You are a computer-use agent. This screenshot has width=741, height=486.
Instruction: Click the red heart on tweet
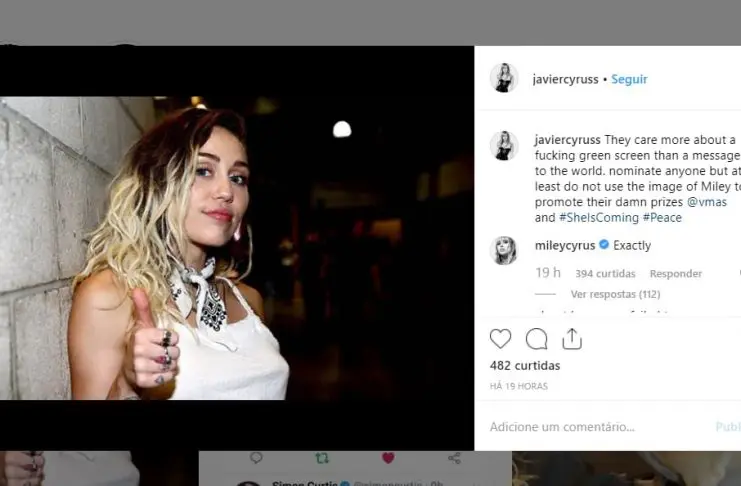(x=388, y=458)
